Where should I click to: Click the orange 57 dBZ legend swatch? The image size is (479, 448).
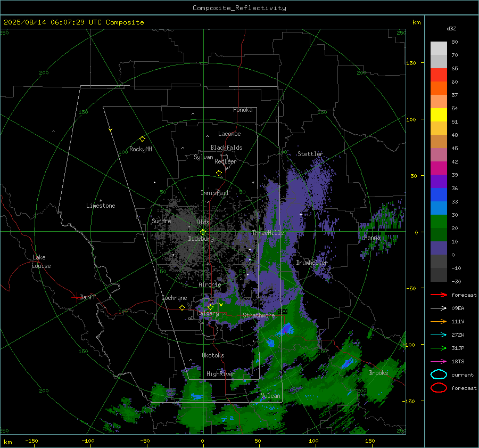(x=439, y=88)
